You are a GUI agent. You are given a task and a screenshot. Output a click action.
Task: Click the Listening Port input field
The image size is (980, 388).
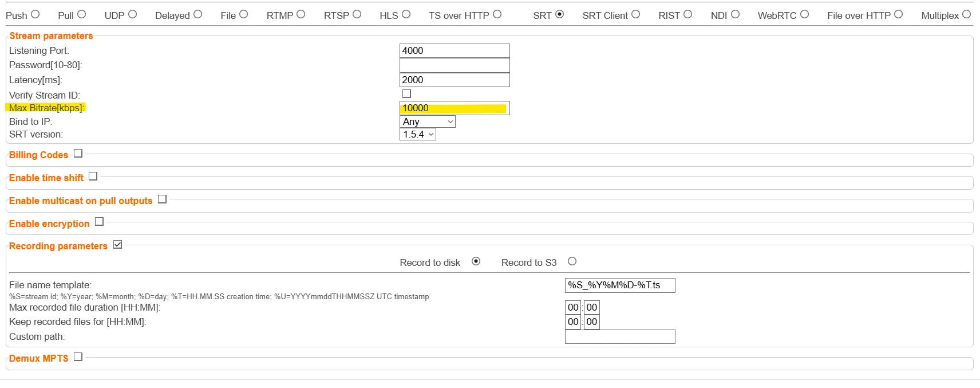(455, 50)
